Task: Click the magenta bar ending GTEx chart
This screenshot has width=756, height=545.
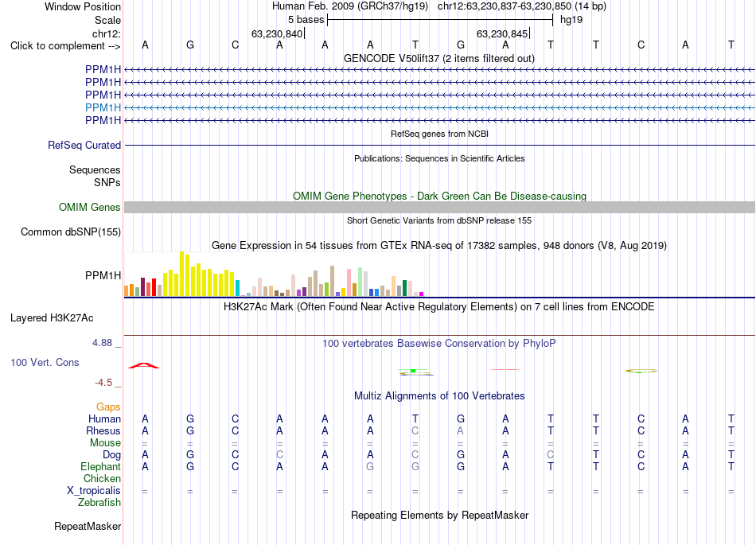Action: (x=422, y=294)
